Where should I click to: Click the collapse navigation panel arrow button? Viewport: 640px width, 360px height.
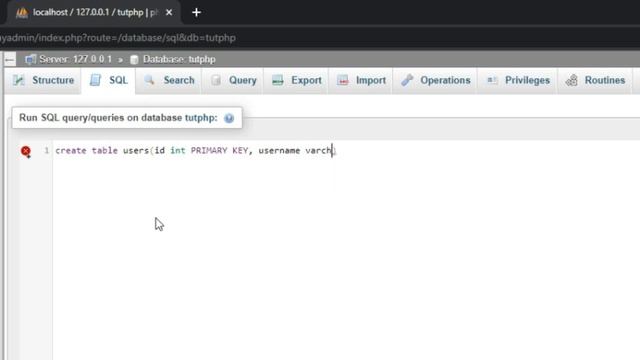[x=10, y=60]
